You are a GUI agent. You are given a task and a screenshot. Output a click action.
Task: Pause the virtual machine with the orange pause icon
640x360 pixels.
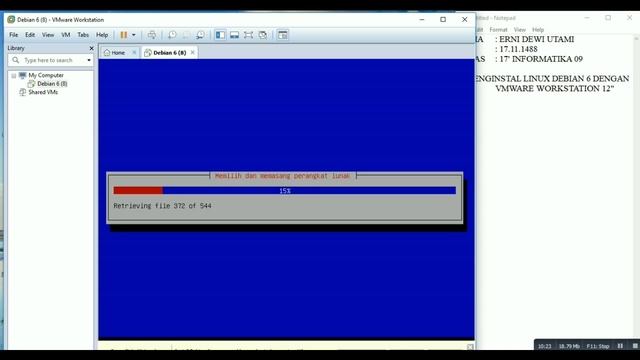pos(124,35)
